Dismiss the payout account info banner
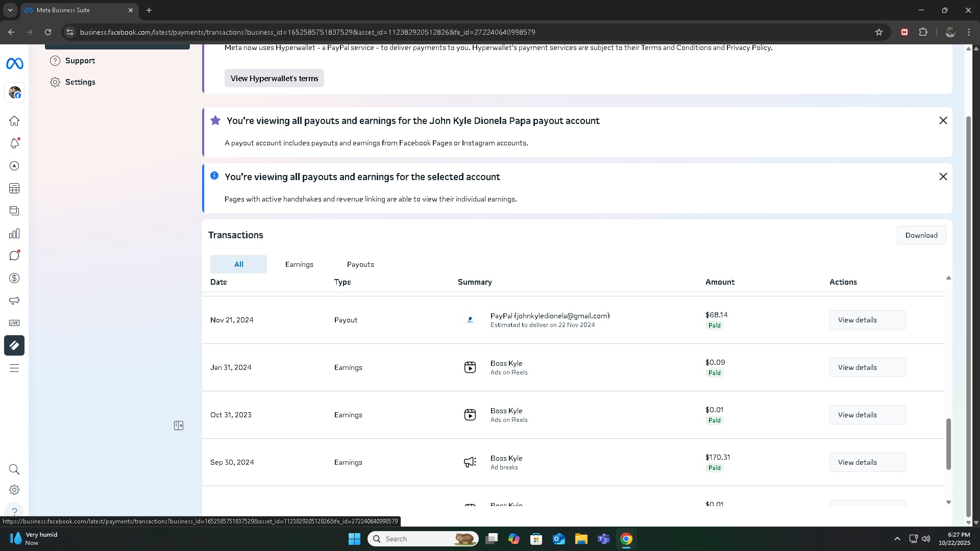The width and height of the screenshot is (980, 551). [943, 121]
